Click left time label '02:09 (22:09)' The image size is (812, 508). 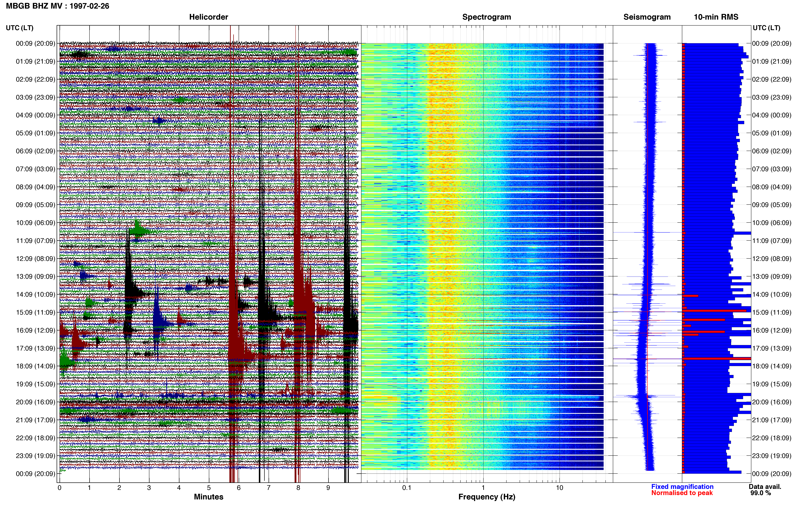pos(36,79)
